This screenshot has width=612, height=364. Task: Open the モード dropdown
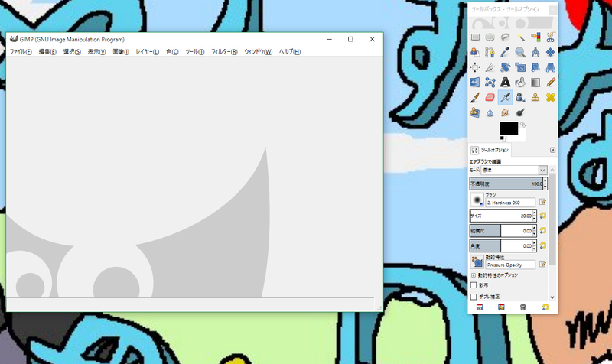point(513,170)
